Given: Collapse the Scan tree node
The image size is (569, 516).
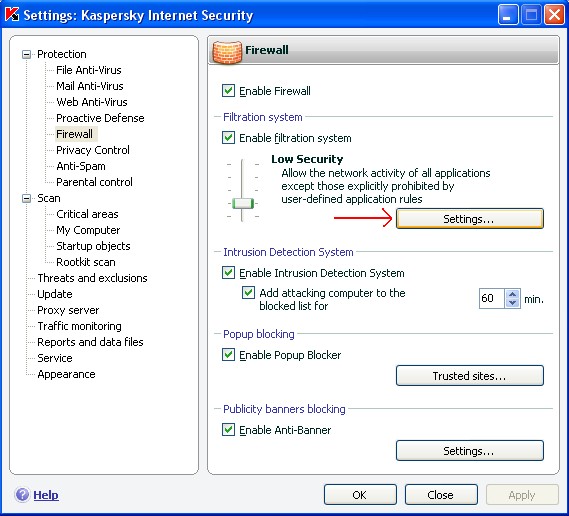Looking at the screenshot, I should 26,198.
